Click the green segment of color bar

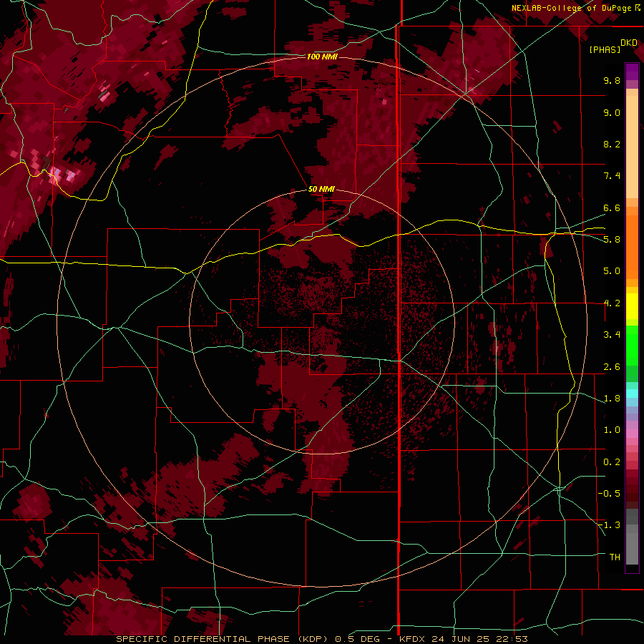point(632,345)
